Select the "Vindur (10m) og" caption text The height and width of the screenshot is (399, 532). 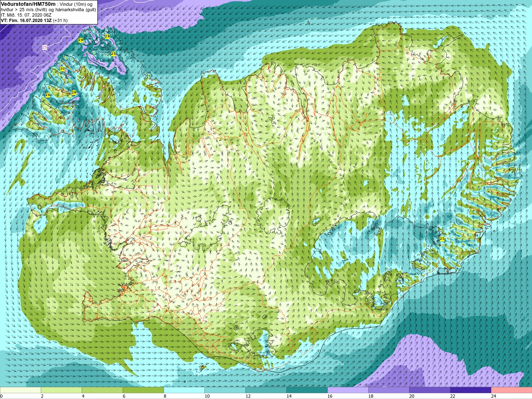pyautogui.click(x=76, y=5)
